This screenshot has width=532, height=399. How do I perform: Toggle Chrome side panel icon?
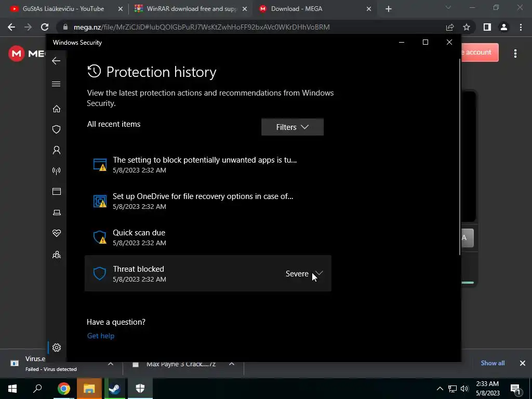(487, 27)
